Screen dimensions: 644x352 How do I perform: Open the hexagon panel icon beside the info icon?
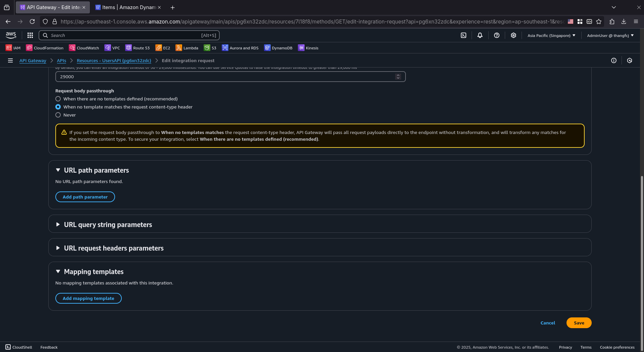(x=630, y=60)
